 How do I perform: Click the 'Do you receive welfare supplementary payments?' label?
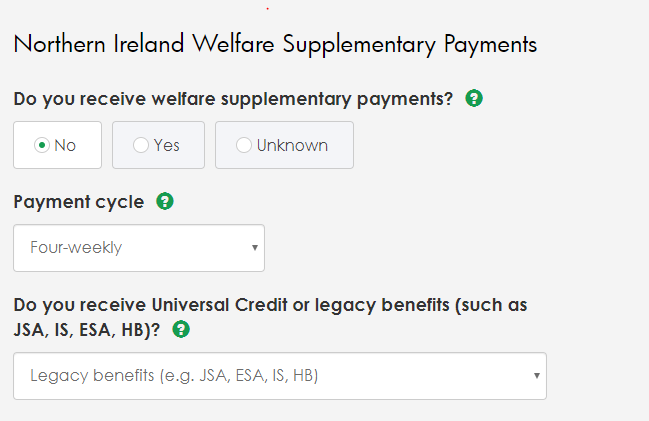tap(233, 99)
